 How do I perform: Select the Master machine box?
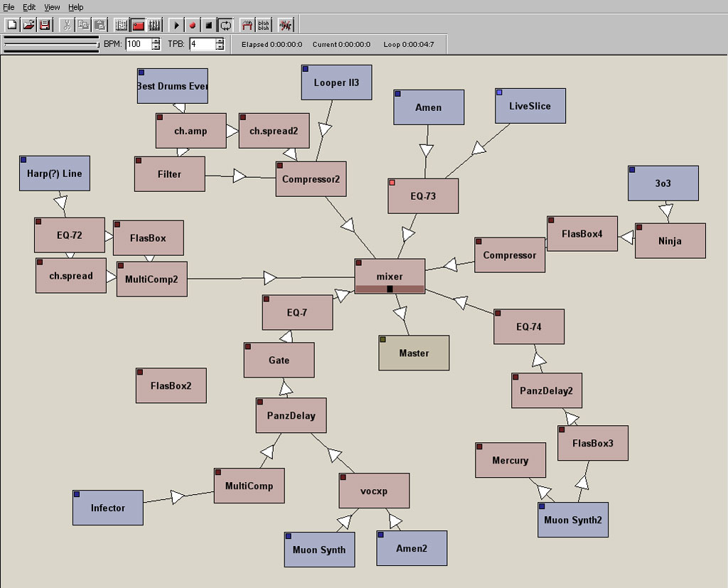(414, 353)
